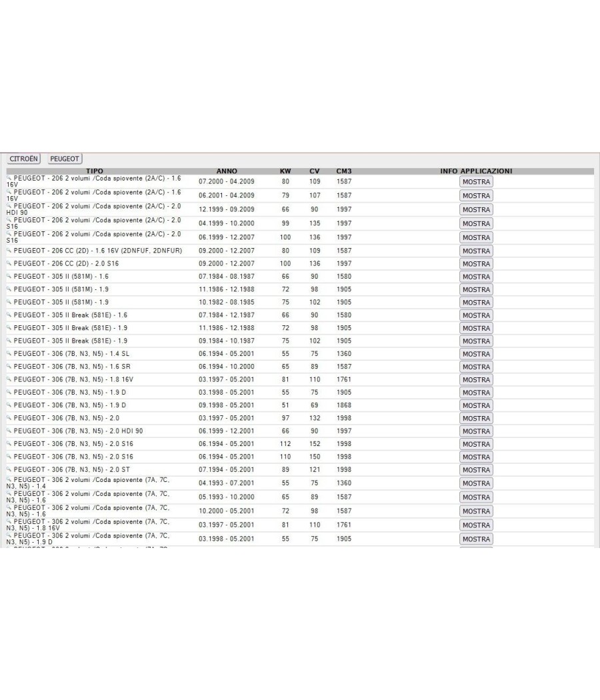Click MOSTRA for 306 2 volumi 1.6 72 KW
Screen dimensions: 600x700
[476, 511]
